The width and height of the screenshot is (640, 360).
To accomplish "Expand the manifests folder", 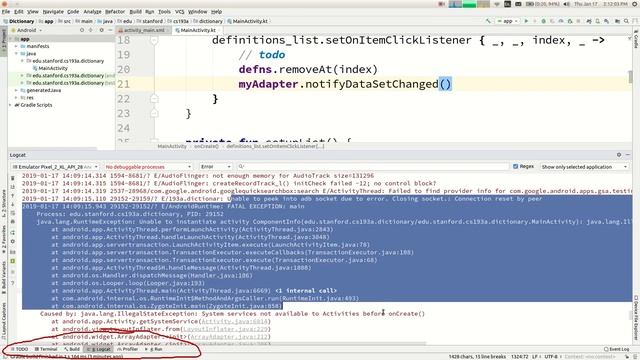I will coord(17,47).
